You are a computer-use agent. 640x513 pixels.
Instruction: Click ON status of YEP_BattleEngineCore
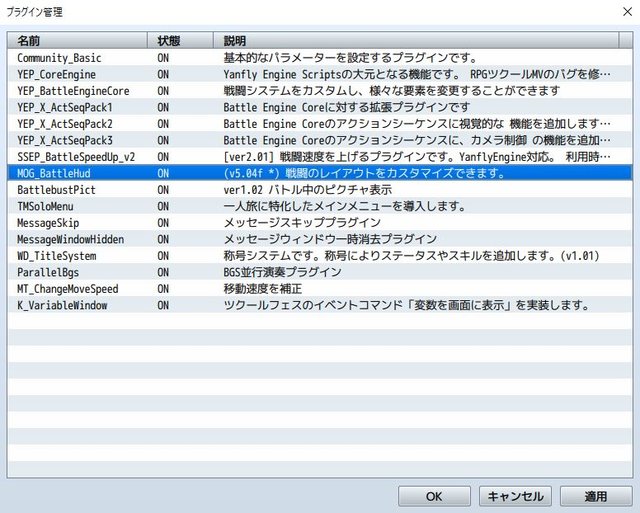pos(163,91)
